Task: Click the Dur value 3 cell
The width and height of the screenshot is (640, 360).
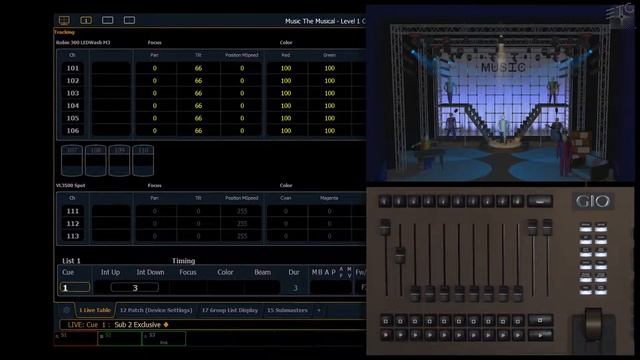Action: [295, 288]
